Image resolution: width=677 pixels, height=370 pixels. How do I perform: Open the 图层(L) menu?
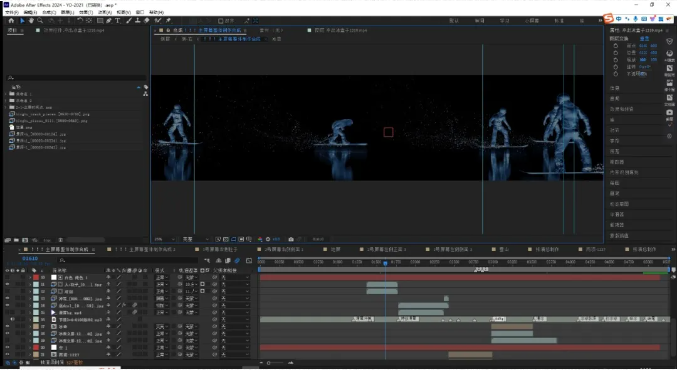coord(67,12)
